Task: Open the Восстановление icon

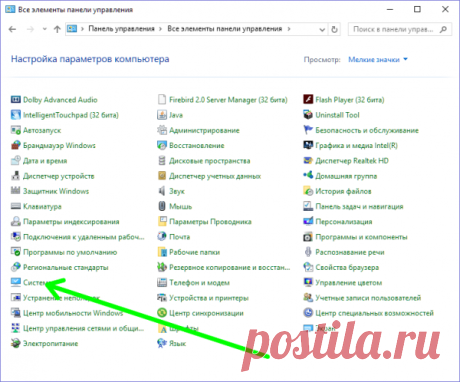Action: (x=162, y=145)
